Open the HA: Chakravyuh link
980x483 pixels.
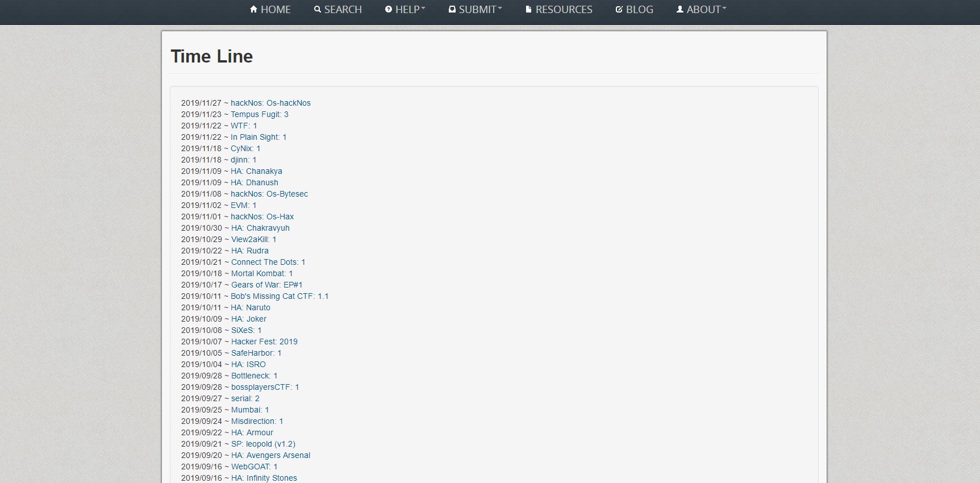260,228
